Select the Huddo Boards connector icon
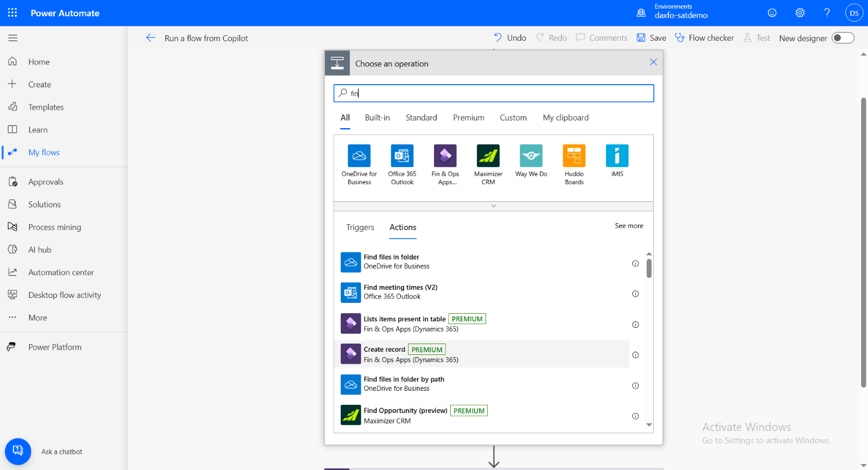The image size is (868, 470). tap(574, 156)
